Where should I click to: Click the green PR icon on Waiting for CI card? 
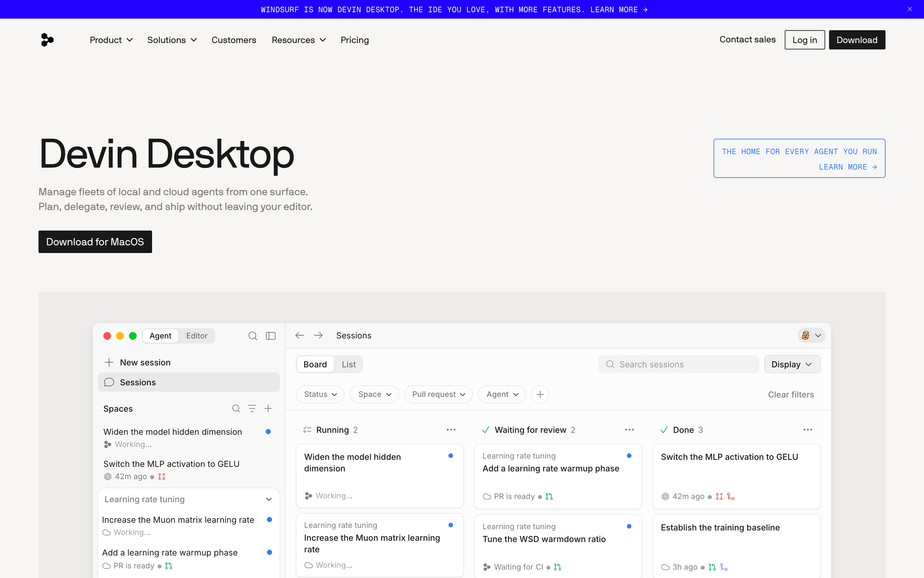[558, 567]
